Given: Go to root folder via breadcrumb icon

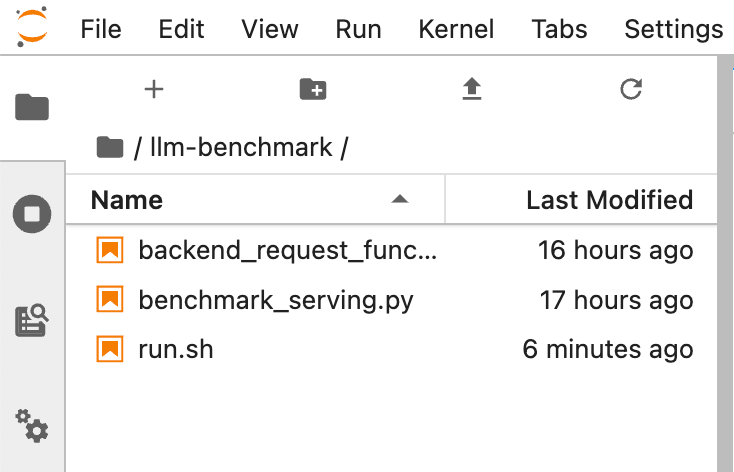Looking at the screenshot, I should coord(110,148).
